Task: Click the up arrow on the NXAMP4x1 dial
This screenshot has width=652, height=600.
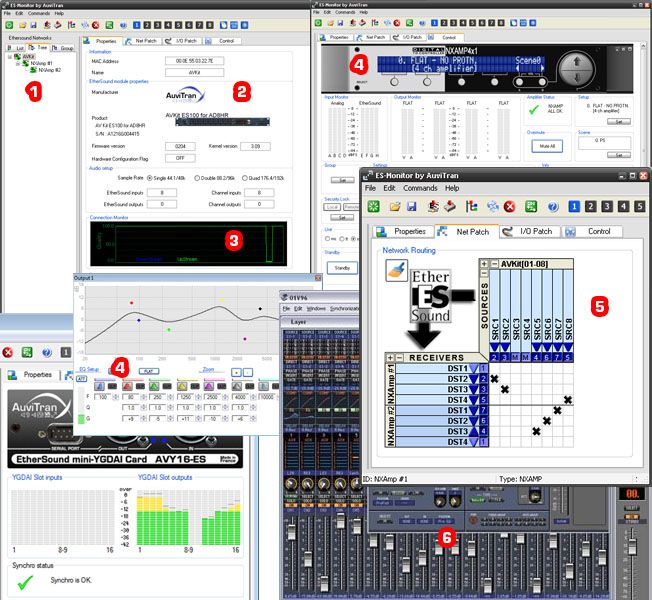Action: (x=577, y=62)
